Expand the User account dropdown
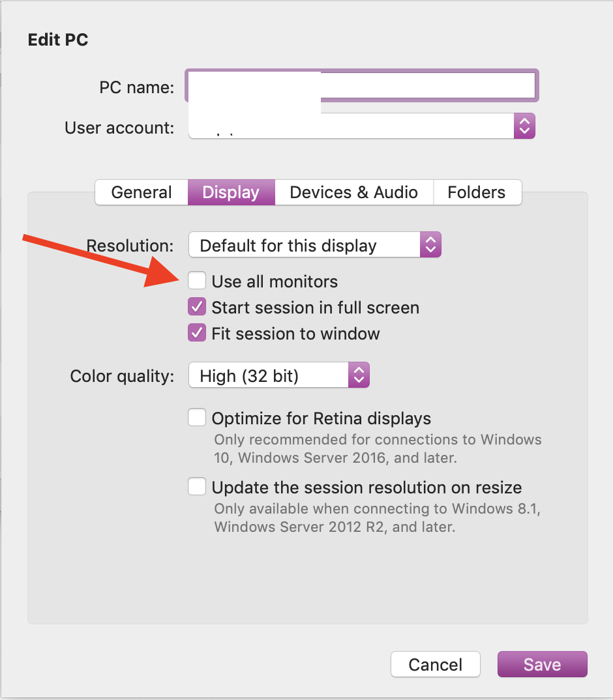 point(361,126)
